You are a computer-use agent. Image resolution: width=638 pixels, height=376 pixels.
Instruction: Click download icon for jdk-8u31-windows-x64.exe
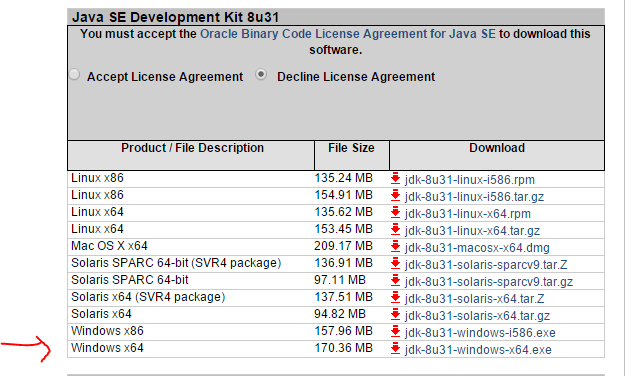(395, 349)
